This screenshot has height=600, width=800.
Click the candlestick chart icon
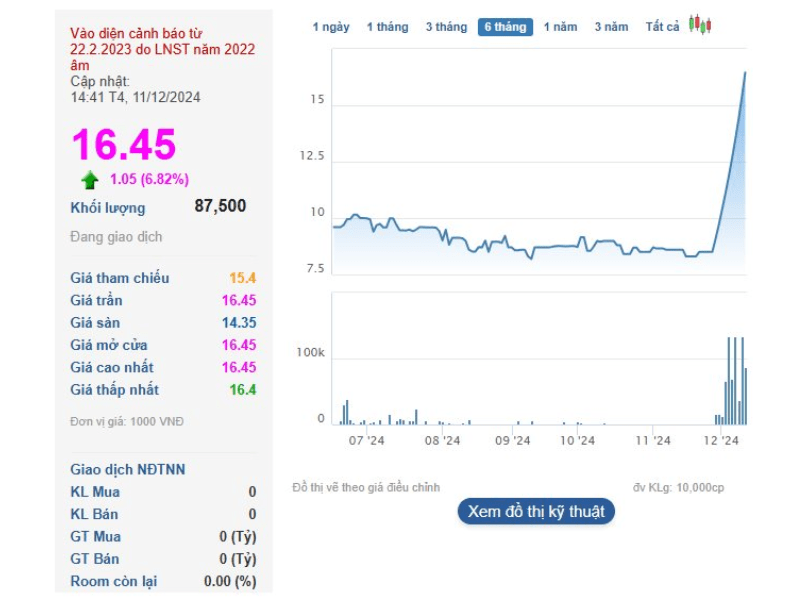pos(701,26)
